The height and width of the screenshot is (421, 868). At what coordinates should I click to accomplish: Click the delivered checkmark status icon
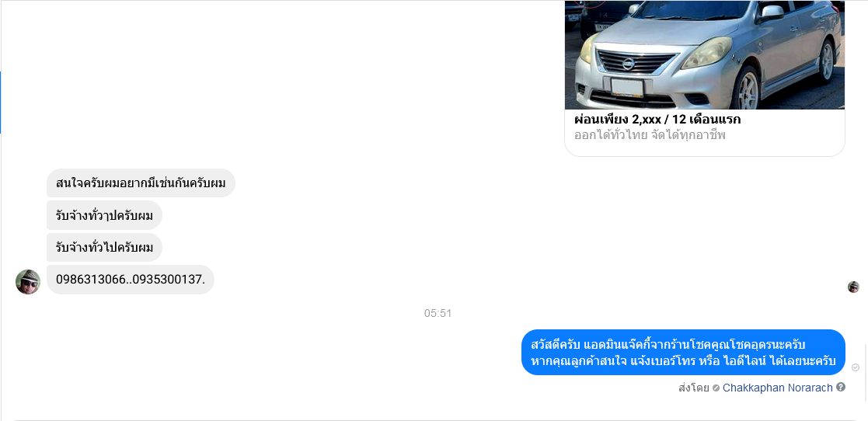[x=856, y=368]
